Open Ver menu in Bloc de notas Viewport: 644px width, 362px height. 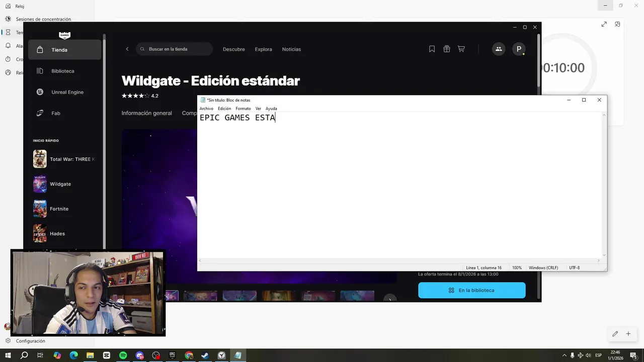pyautogui.click(x=258, y=109)
